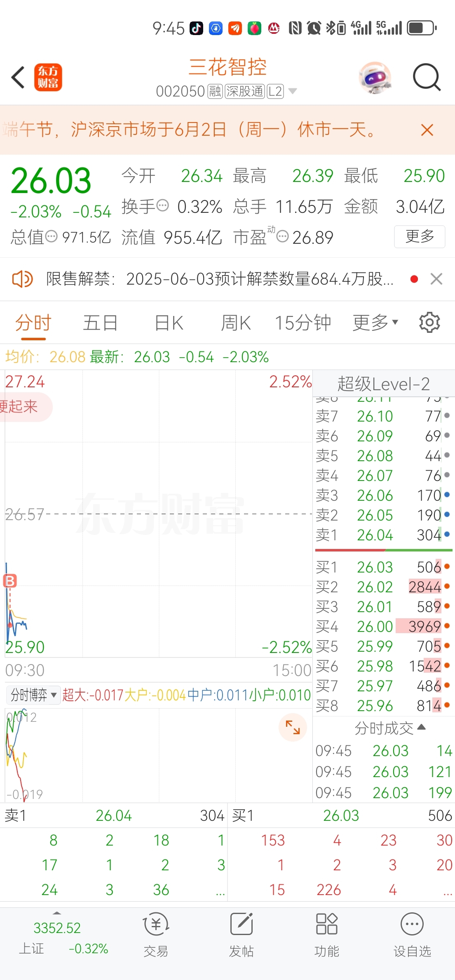This screenshot has height=980, width=455.
Task: Tap 设自选 add-to-watchlist icon
Action: 412,935
